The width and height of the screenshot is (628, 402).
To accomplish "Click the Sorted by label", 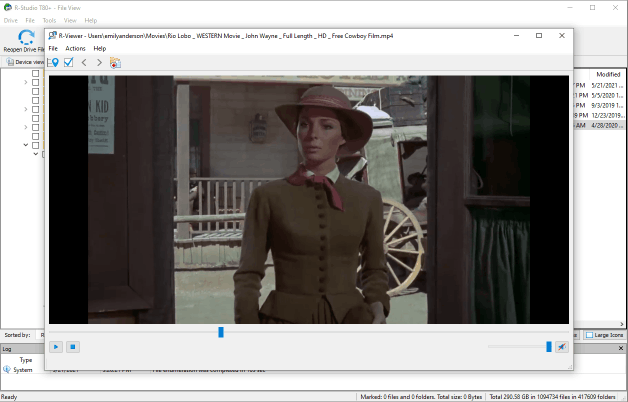I will pyautogui.click(x=18, y=335).
